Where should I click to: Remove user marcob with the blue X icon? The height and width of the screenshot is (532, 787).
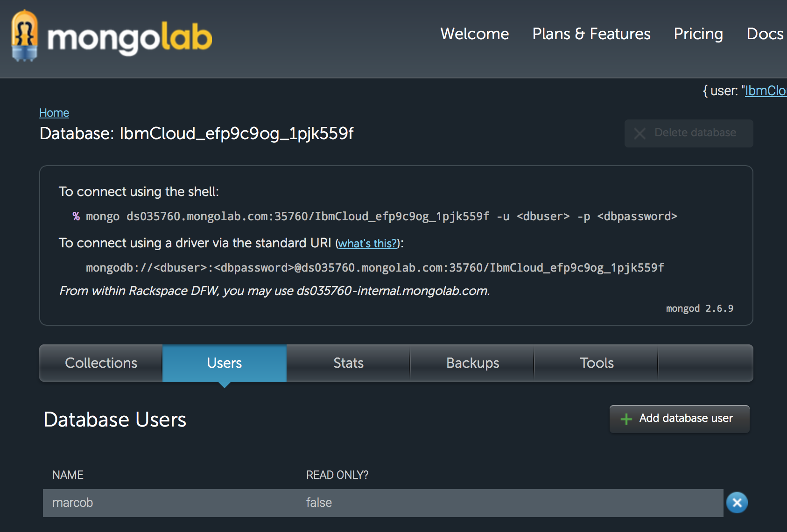pyautogui.click(x=737, y=503)
